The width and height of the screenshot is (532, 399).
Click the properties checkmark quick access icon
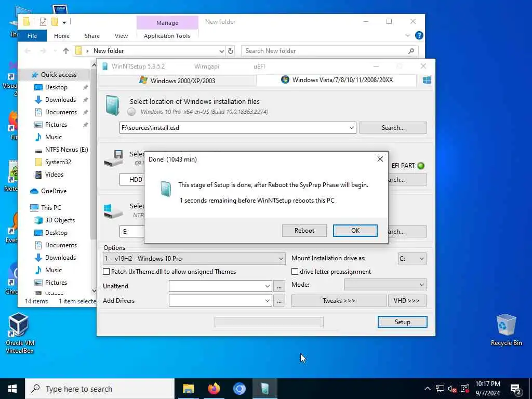[43, 22]
